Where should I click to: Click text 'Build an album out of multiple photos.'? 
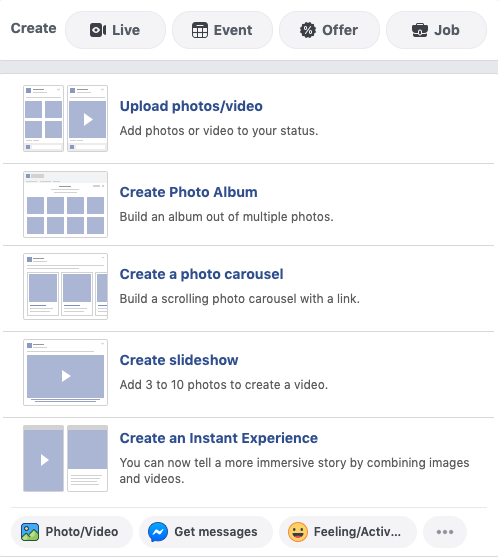point(227,217)
